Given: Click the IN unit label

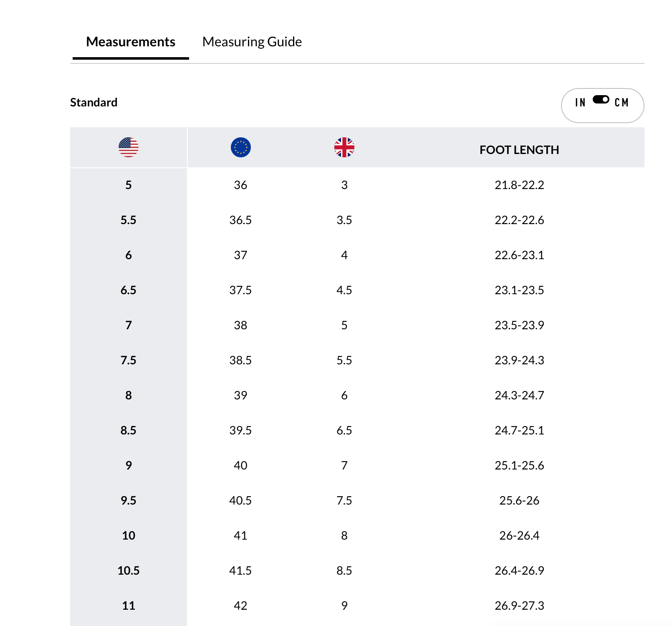Looking at the screenshot, I should 580,103.
